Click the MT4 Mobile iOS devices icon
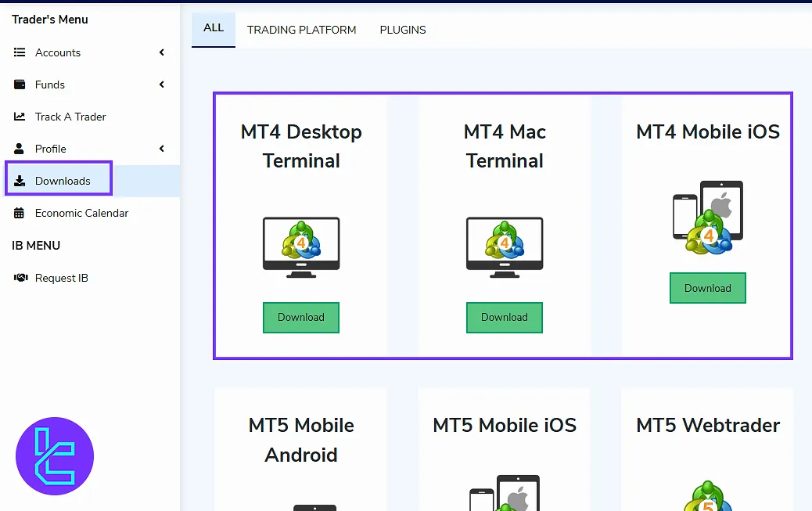Screen dimensions: 812x511 708,218
